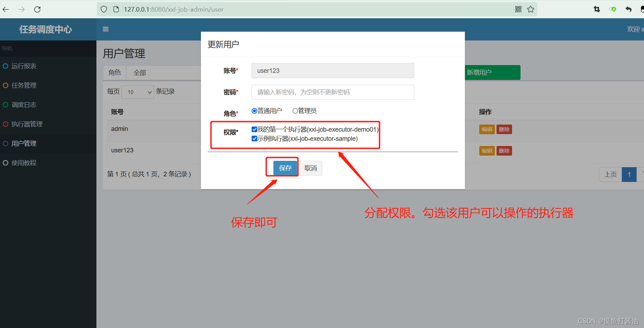The image size is (644, 328).
Task: Toggle sidebar with hamburger menu icon
Action: coord(106,29)
